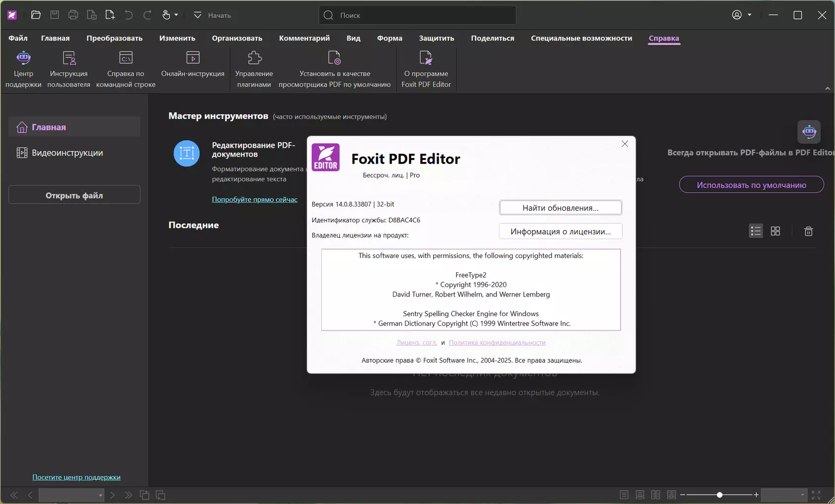
Task: Select Главная in the left sidebar
Action: 74,127
